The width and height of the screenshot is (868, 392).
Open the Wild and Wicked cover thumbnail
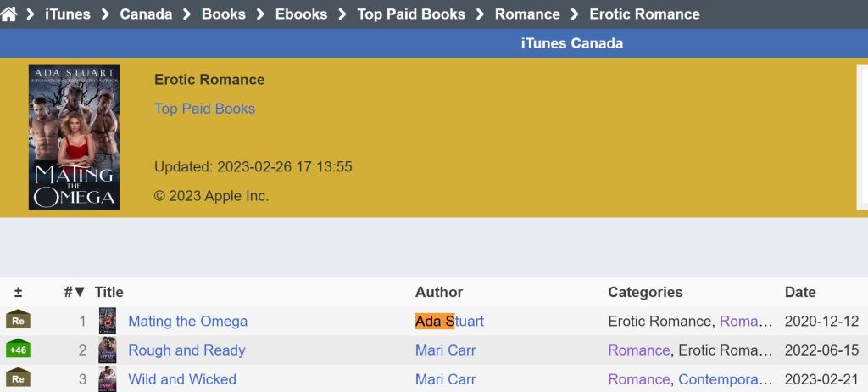pos(108,378)
